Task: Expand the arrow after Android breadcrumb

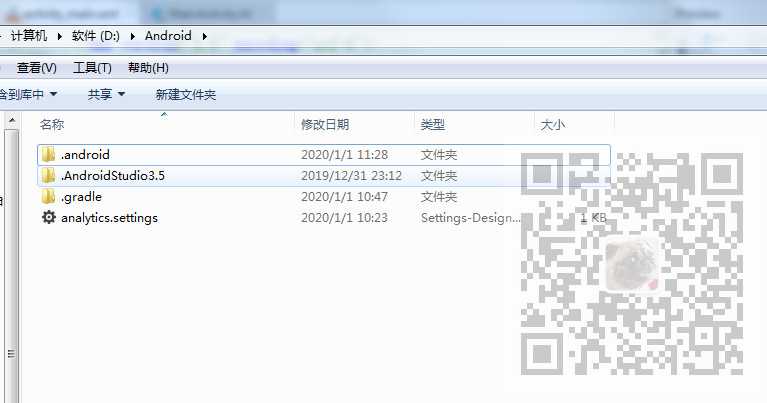Action: click(204, 36)
